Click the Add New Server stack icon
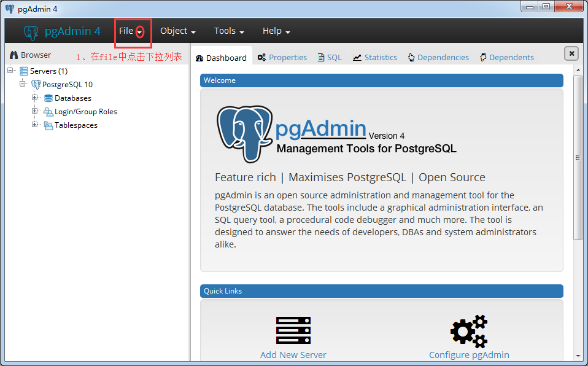This screenshot has height=366, width=588. click(293, 331)
